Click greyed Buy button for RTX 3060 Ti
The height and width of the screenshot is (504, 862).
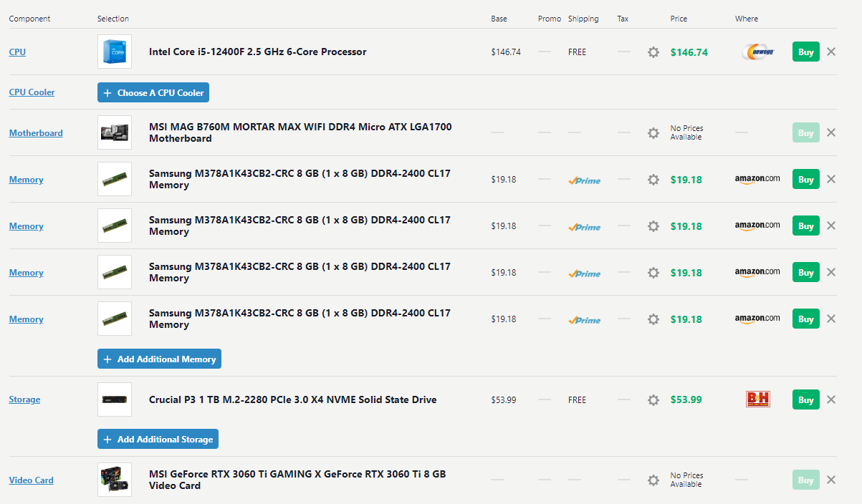pos(806,480)
